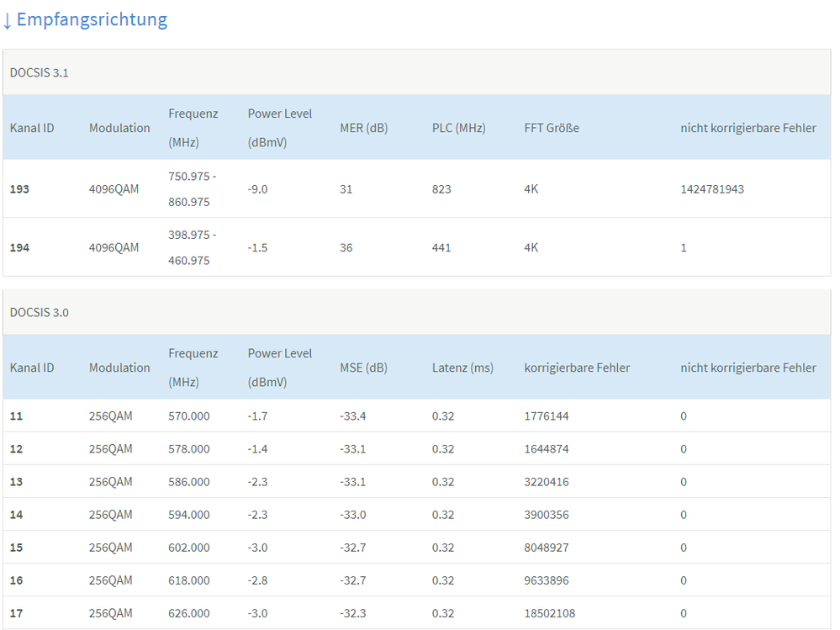The height and width of the screenshot is (630, 840).
Task: Select channel ID 11 row
Action: (16, 416)
